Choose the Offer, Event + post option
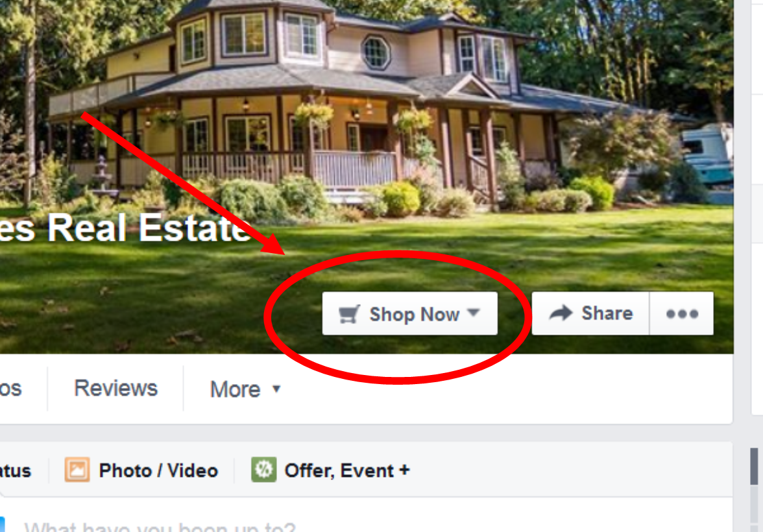 [331, 470]
